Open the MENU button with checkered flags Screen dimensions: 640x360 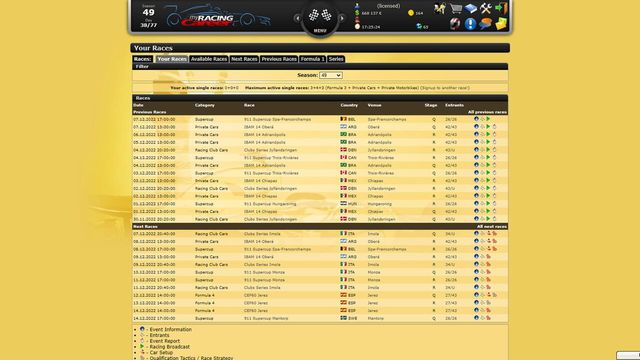[320, 20]
